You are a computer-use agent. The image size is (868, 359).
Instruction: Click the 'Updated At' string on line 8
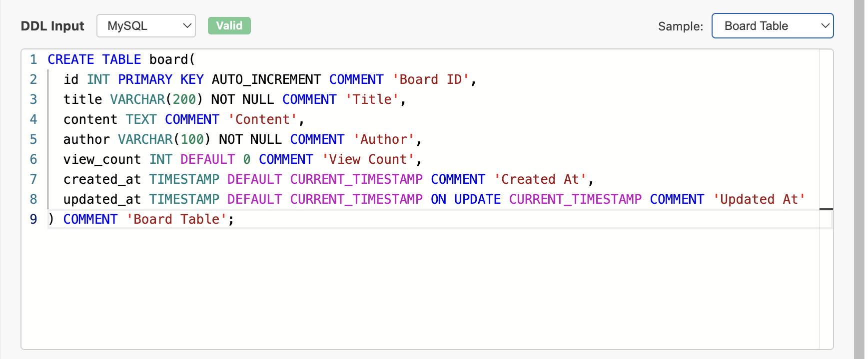759,199
